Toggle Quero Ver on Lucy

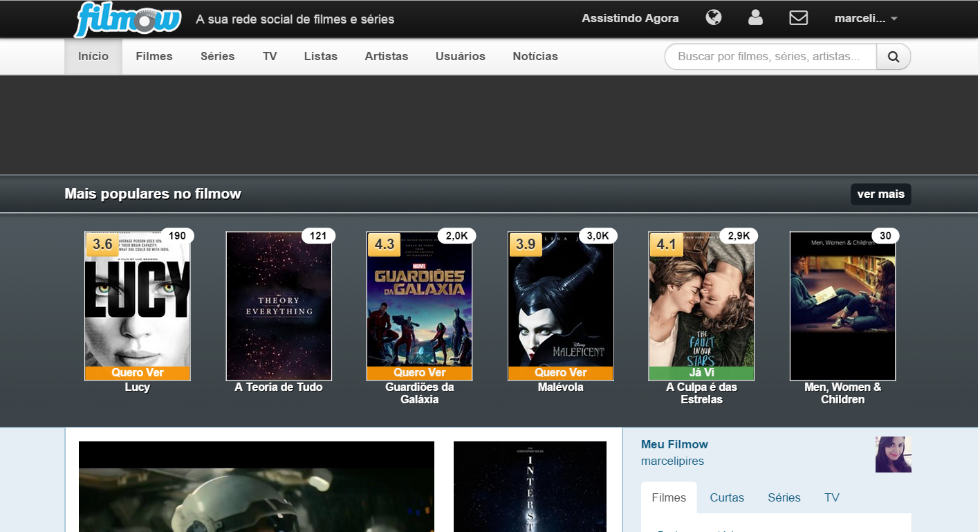point(138,373)
